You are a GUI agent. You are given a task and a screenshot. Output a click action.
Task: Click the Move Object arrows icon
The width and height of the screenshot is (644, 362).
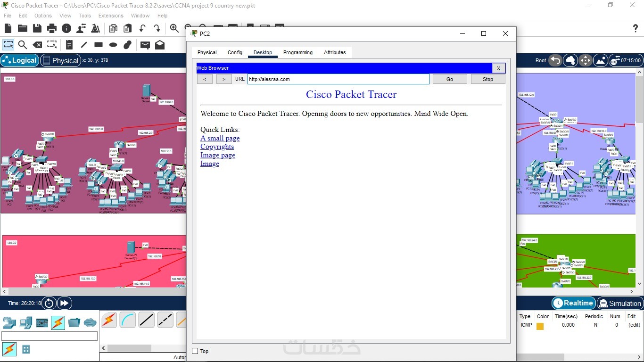[586, 60]
